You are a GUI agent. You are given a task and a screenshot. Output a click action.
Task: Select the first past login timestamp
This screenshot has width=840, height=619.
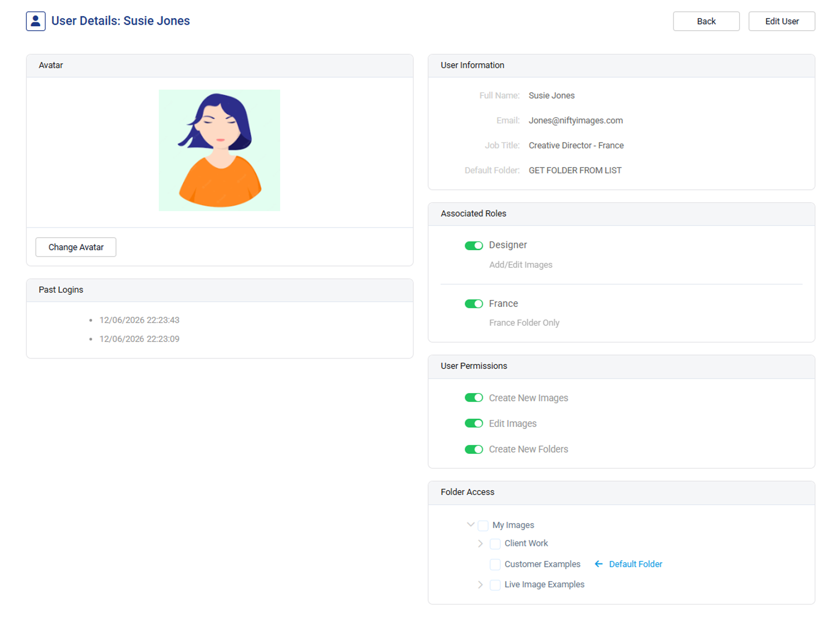tap(139, 320)
